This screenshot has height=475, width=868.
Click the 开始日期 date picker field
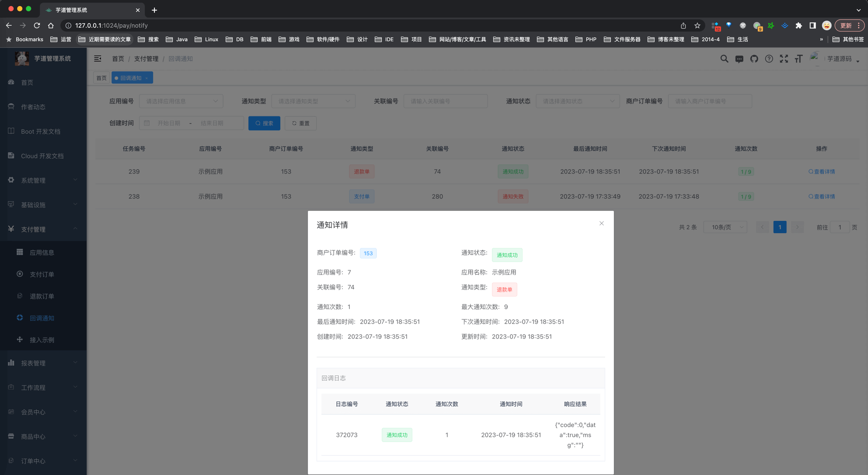169,123
